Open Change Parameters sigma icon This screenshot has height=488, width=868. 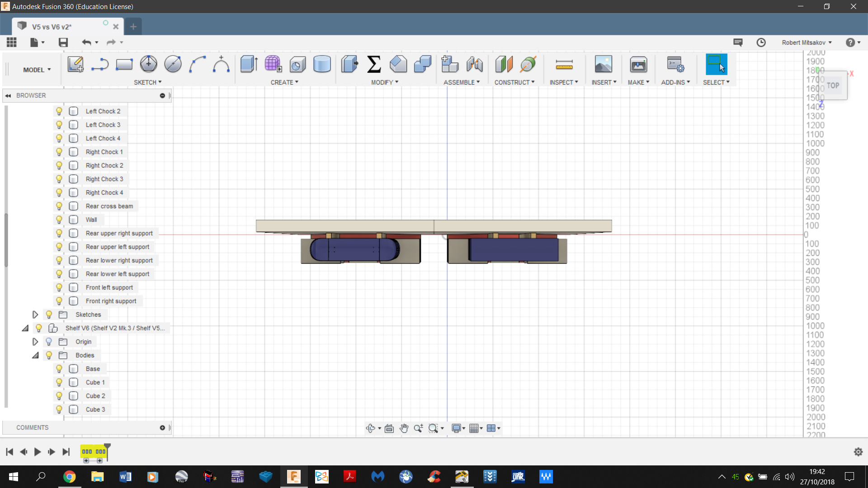374,64
